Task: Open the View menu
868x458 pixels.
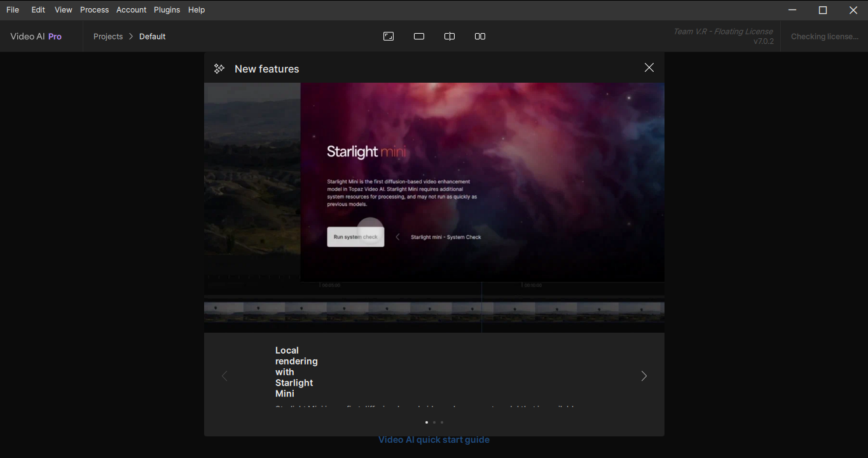Action: [63, 10]
